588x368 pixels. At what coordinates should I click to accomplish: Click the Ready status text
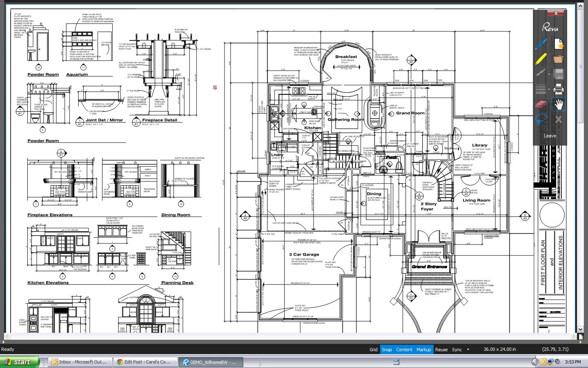tap(8, 349)
